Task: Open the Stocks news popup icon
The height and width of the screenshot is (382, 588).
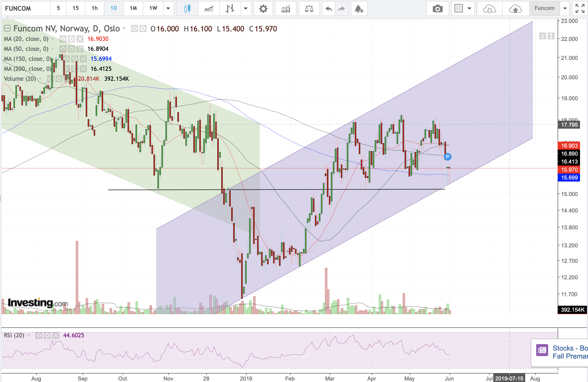Action: tap(542, 350)
